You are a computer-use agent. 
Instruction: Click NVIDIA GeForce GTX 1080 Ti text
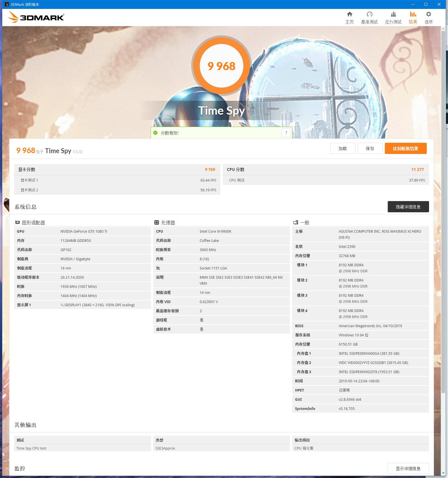tap(84, 231)
